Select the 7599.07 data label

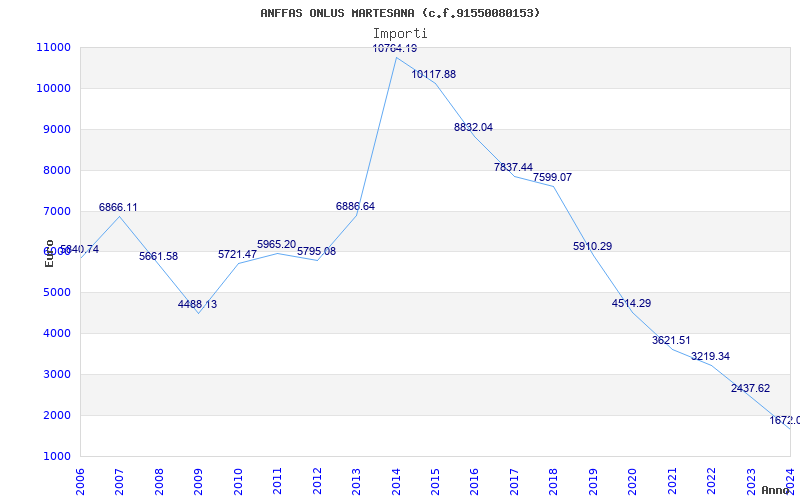click(553, 178)
